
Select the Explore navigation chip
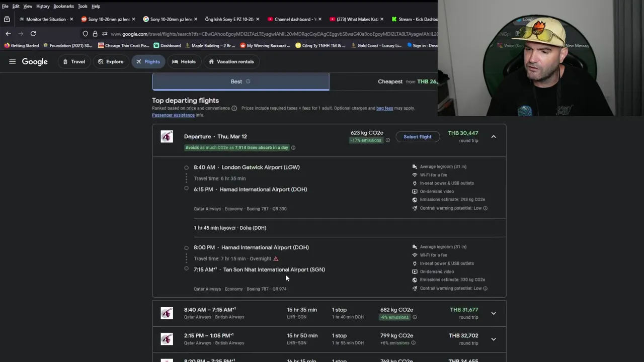click(111, 62)
